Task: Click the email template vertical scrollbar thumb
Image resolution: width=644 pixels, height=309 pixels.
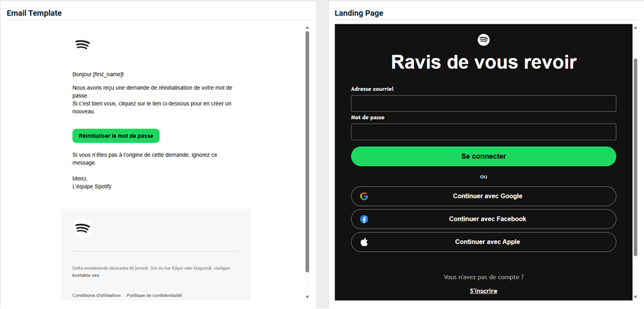Action: click(307, 151)
